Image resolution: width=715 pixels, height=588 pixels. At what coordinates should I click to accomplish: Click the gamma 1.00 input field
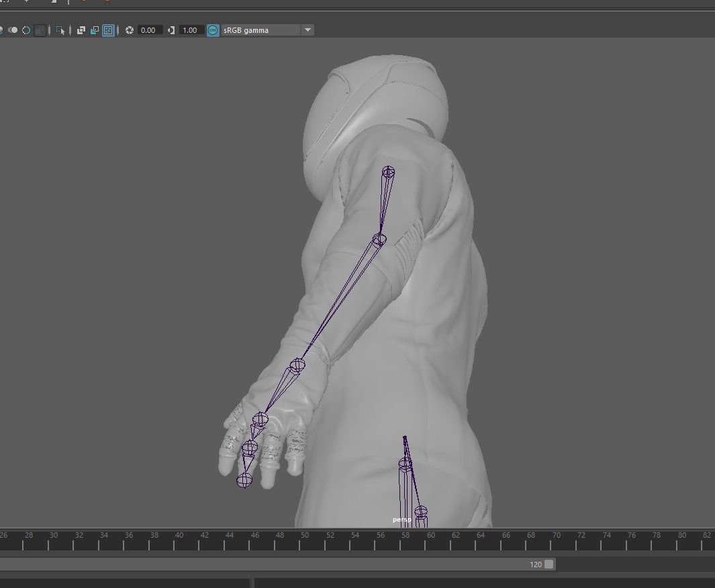point(190,30)
